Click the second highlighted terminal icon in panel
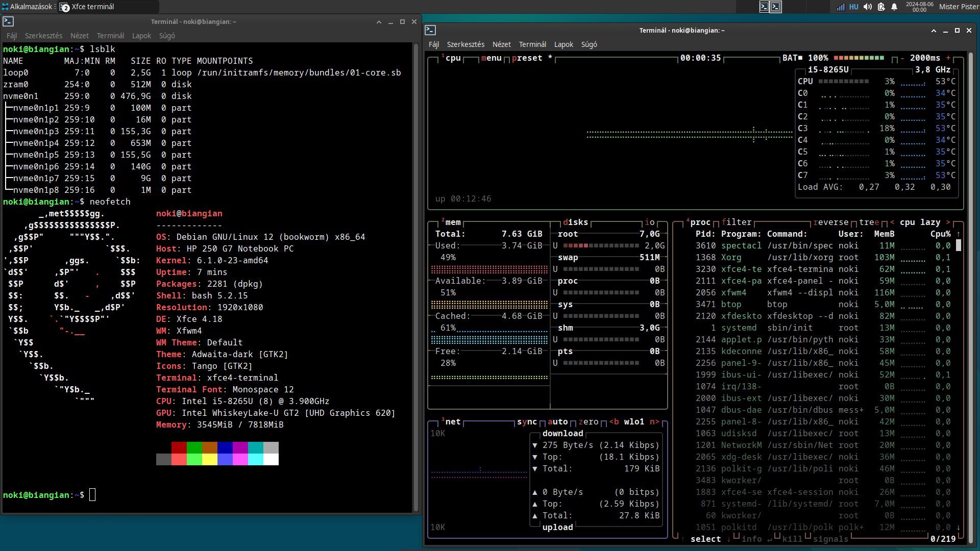Screen dimensions: 980x551 [x=776, y=7]
